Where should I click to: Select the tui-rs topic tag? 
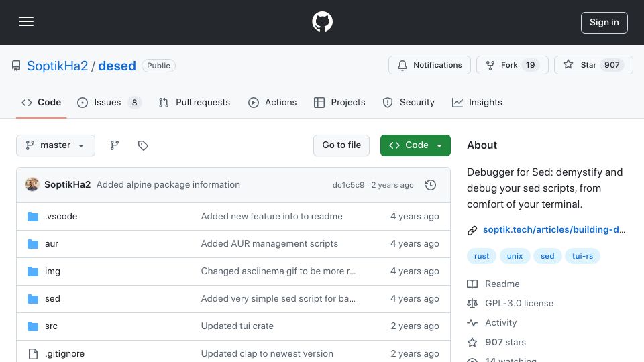[582, 256]
